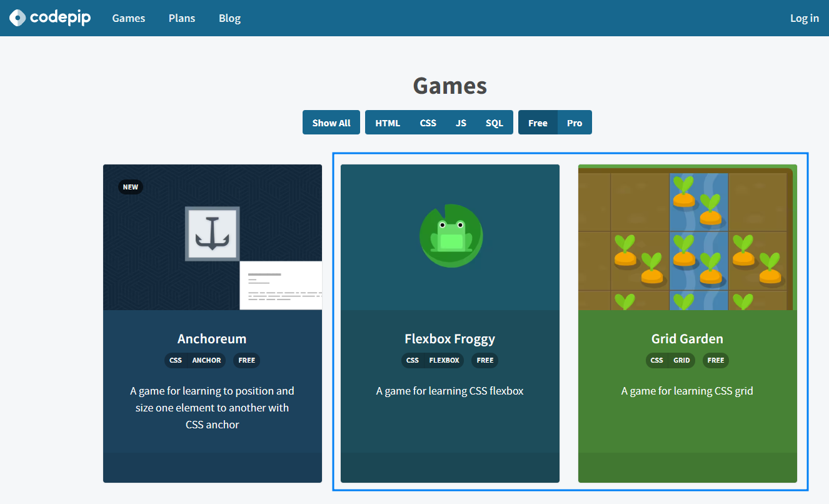Click the CSS tag under Grid Garden

click(657, 360)
